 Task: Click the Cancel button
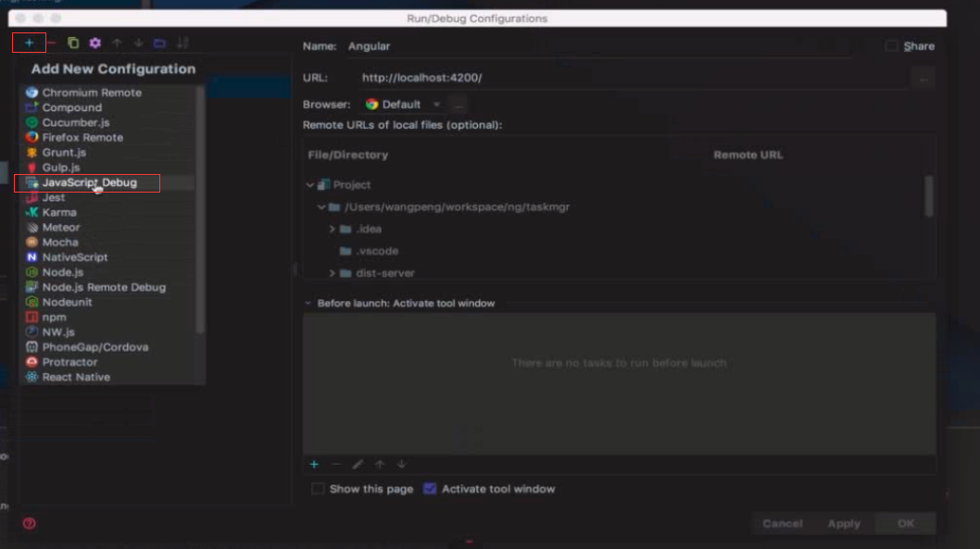pyautogui.click(x=783, y=523)
